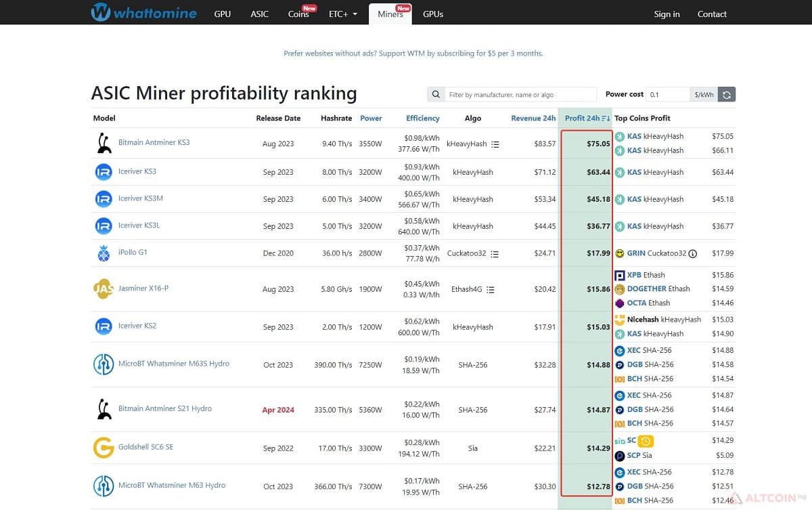Click the Sign in link

coord(667,14)
